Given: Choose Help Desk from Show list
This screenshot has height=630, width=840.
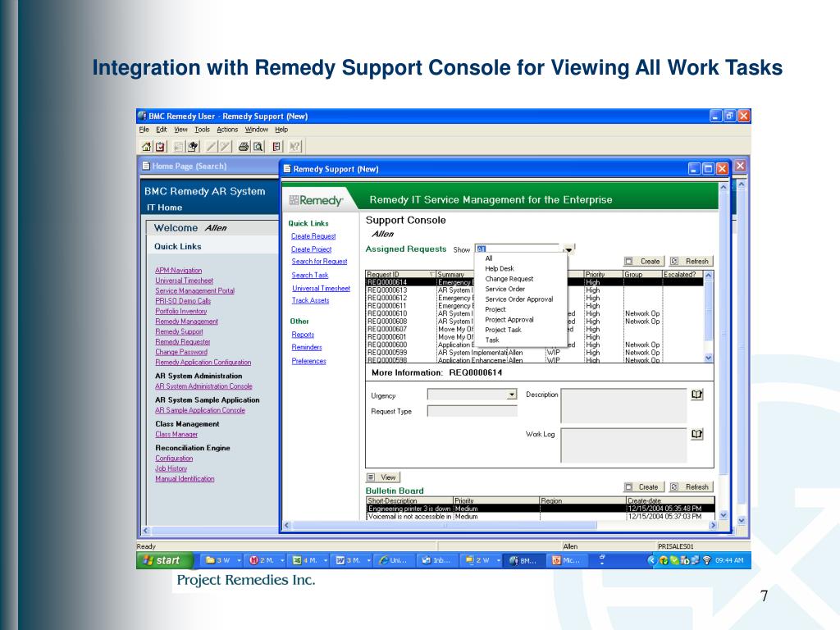Looking at the screenshot, I should coord(500,268).
